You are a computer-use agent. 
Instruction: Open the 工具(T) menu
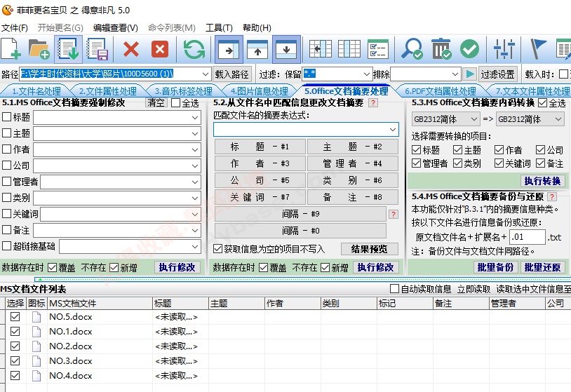219,27
